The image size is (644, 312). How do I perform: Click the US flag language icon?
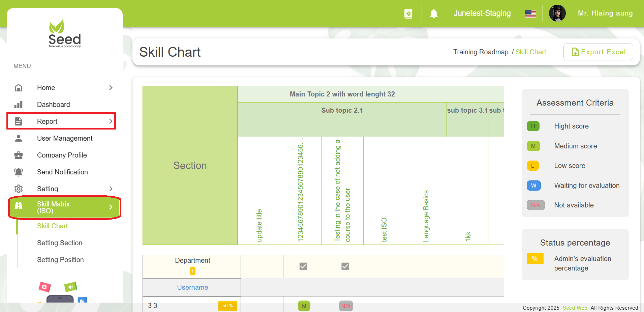click(530, 13)
